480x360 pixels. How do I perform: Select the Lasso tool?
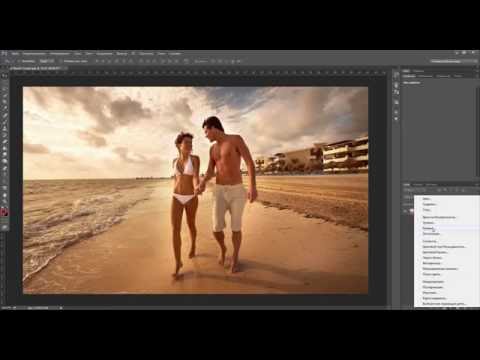click(x=4, y=95)
